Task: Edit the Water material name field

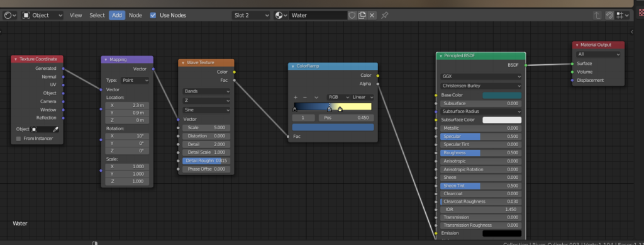Action: click(318, 15)
